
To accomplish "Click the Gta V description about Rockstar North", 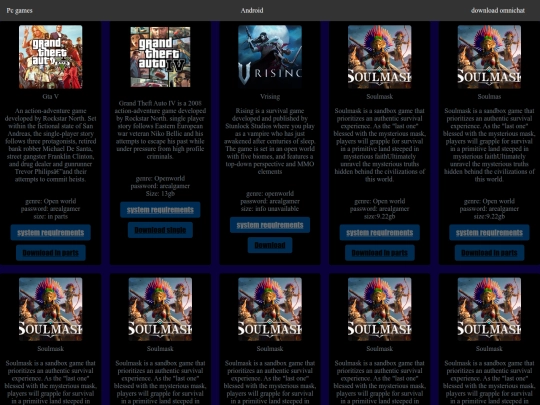I will point(51,145).
